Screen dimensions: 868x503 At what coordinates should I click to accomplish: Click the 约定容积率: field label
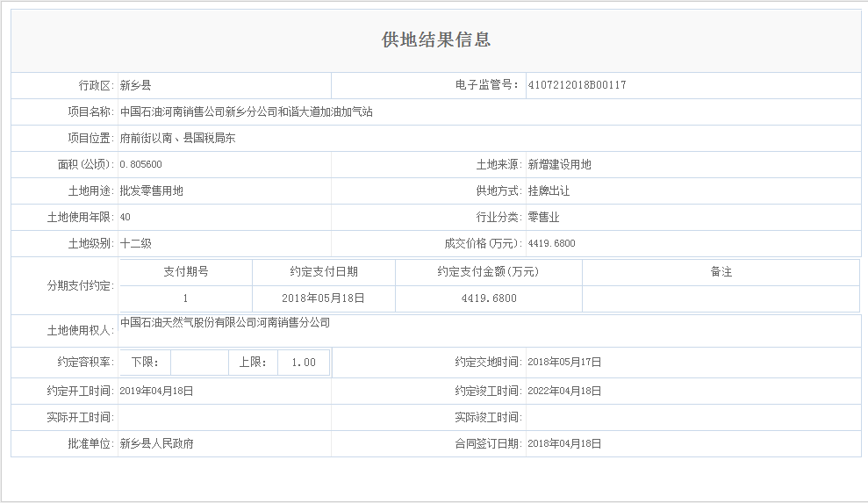(86, 363)
